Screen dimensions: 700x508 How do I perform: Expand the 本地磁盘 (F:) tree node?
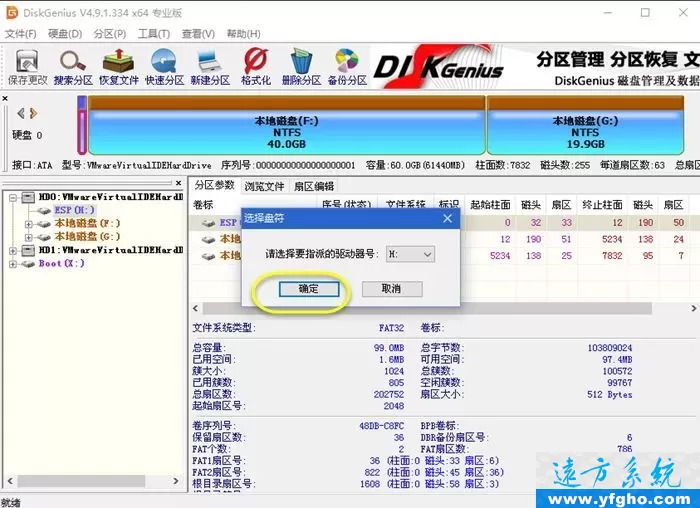pos(29,224)
